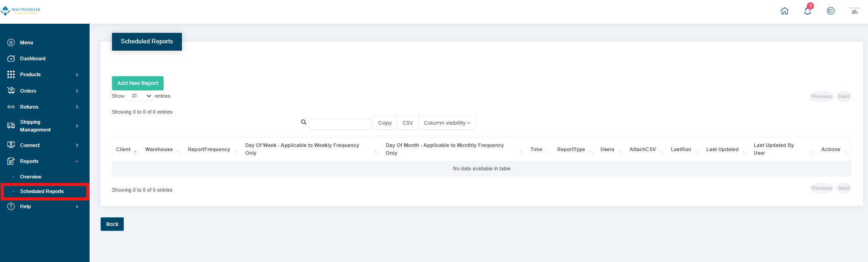Click the top Previous pagination button
Screen dimensions: 868x262
pyautogui.click(x=821, y=96)
